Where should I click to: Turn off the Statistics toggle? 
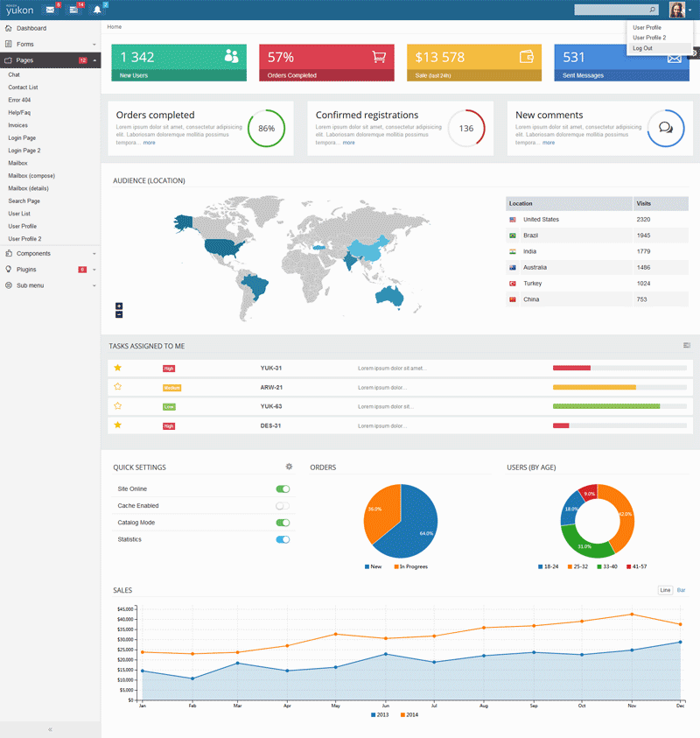(282, 539)
